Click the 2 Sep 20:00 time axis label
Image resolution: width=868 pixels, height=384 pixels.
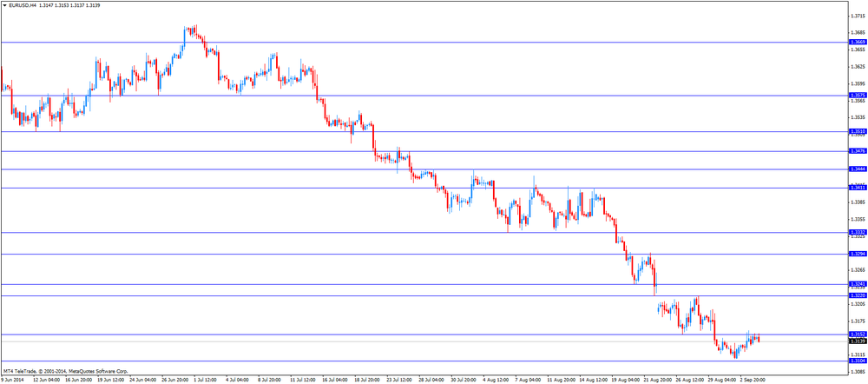pyautogui.click(x=752, y=381)
